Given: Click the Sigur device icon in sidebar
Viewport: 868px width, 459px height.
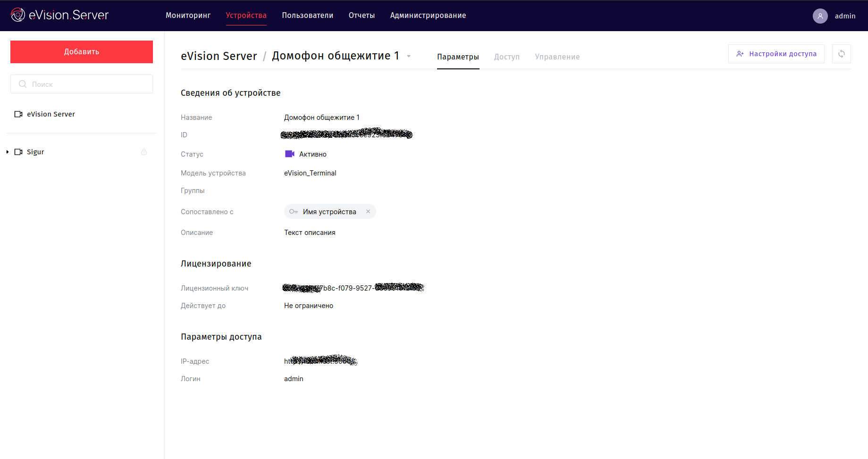Looking at the screenshot, I should pyautogui.click(x=18, y=152).
